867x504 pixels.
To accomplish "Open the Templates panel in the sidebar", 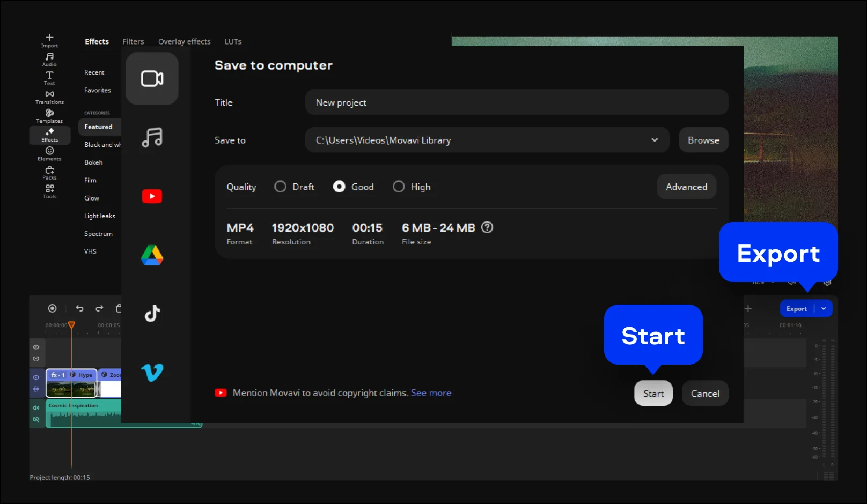I will pyautogui.click(x=49, y=116).
